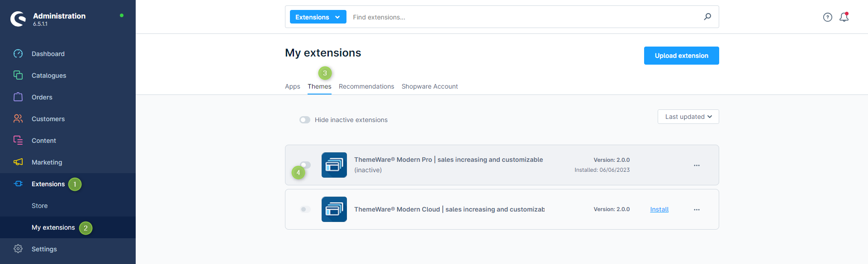Open the Extensions search type dropdown
The width and height of the screenshot is (868, 264).
point(318,17)
